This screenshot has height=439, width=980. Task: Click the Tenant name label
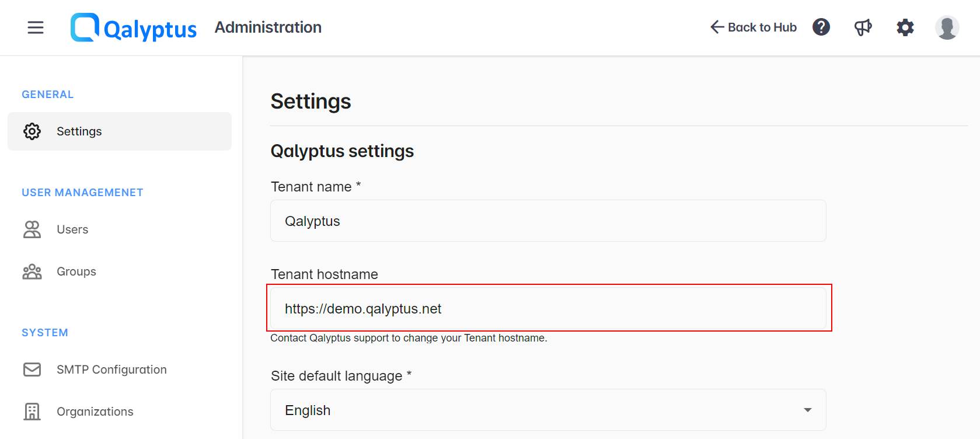(x=316, y=187)
